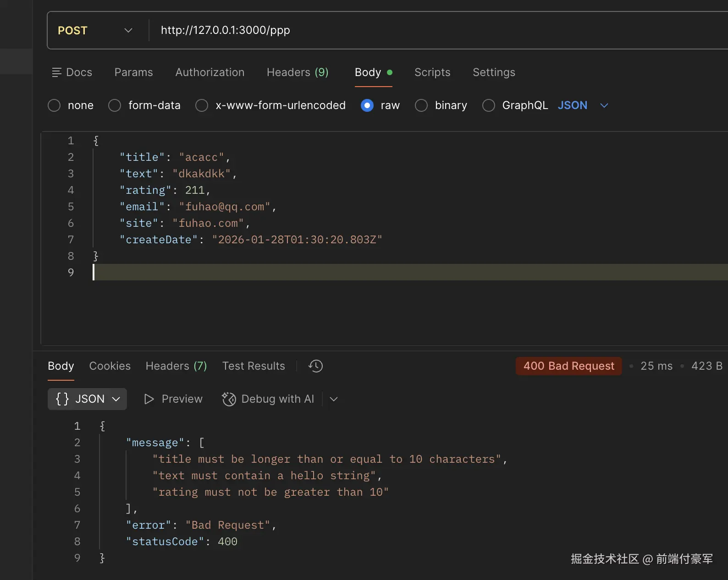This screenshot has width=728, height=580.
Task: Expand more options chevron beside Debug with AI
Action: (x=334, y=399)
